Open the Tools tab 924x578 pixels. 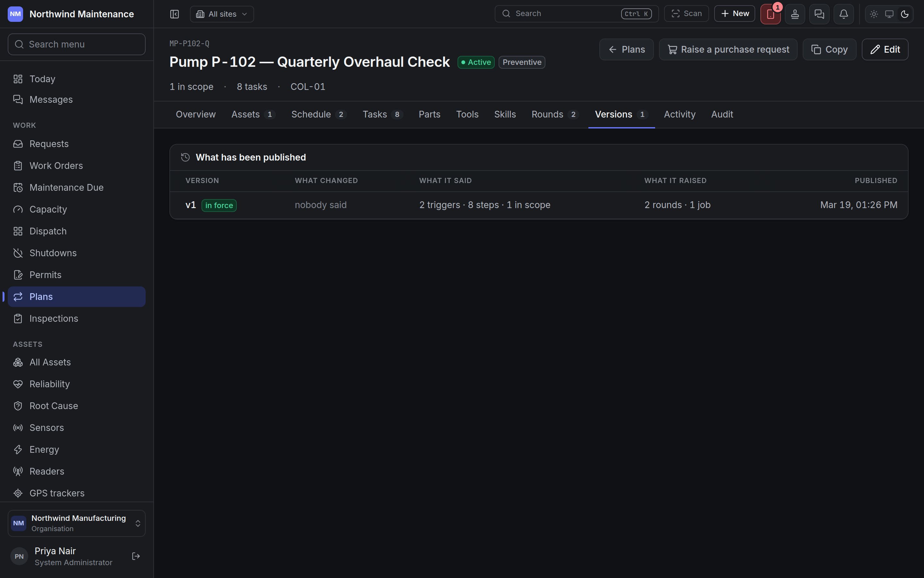click(x=467, y=114)
